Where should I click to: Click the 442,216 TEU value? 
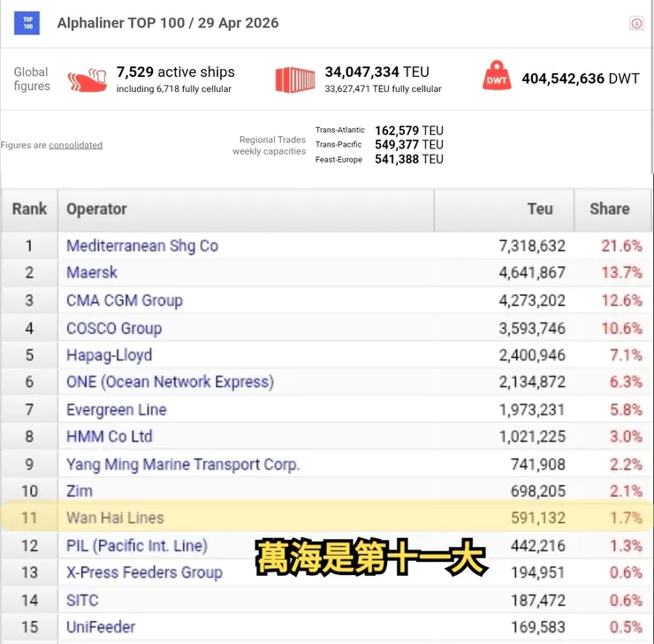click(x=538, y=546)
